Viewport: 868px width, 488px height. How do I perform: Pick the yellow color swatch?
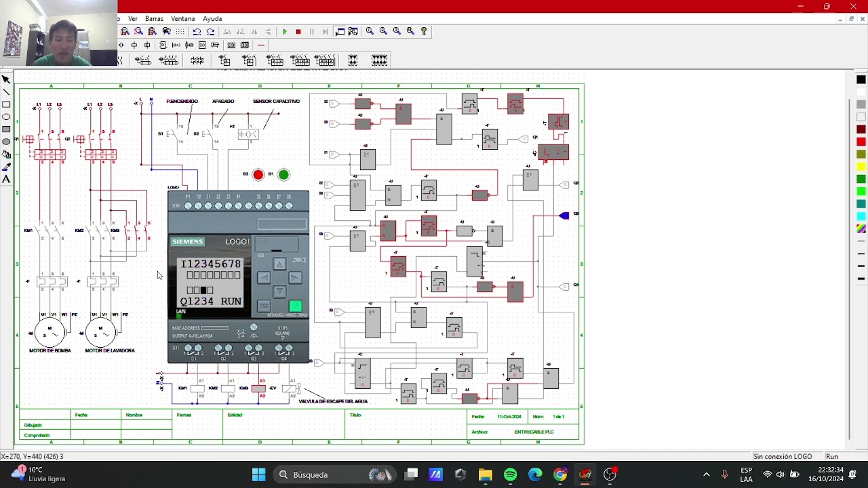coord(861,166)
